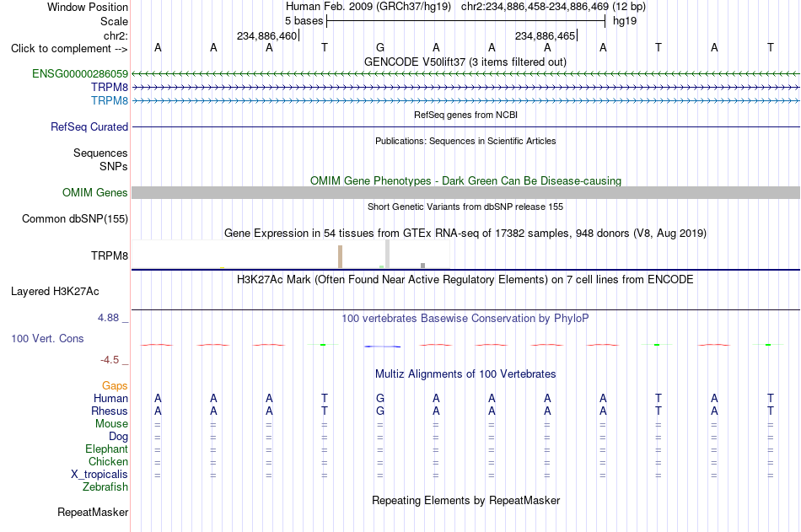Click the 100 Vert. Cons label
Image resolution: width=801 pixels, height=532 pixels.
[47, 338]
